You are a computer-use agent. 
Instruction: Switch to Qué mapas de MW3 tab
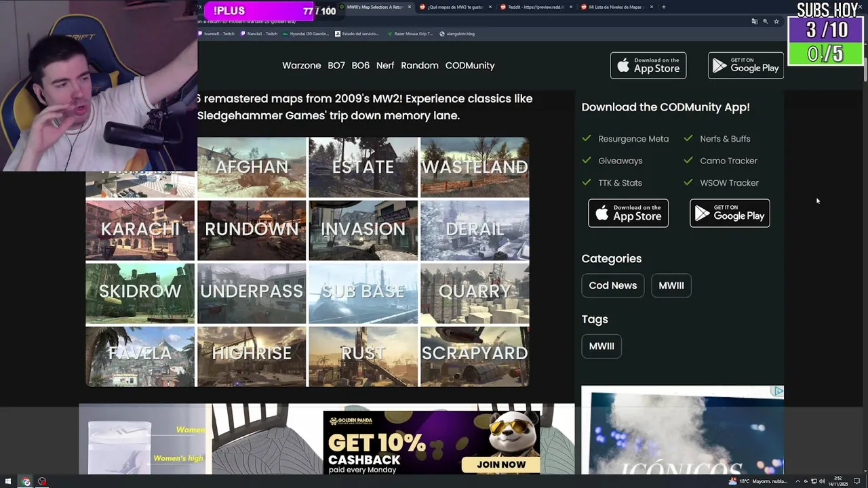coord(454,7)
